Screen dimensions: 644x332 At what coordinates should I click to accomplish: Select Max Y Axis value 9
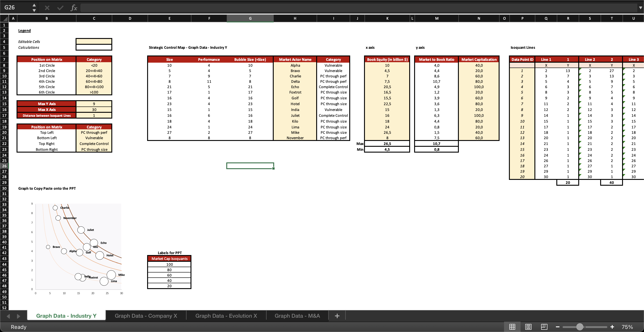[x=94, y=104]
